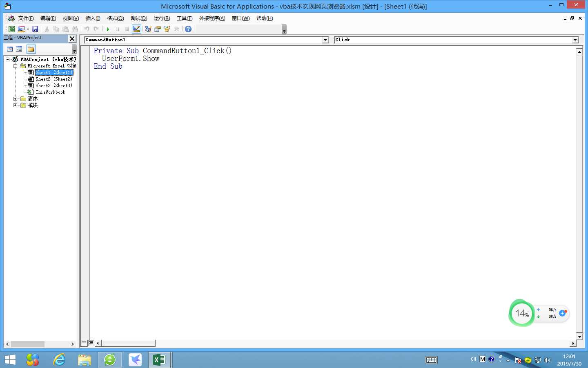
Task: Click the Undo arrow icon
Action: point(87,29)
